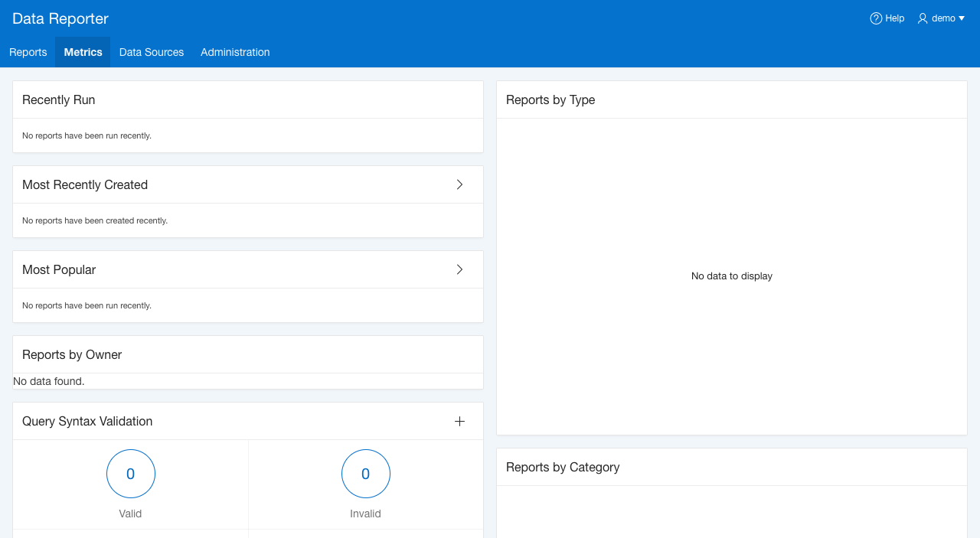Click the Data Reporter application title
Image resolution: width=980 pixels, height=538 pixels.
(x=60, y=18)
